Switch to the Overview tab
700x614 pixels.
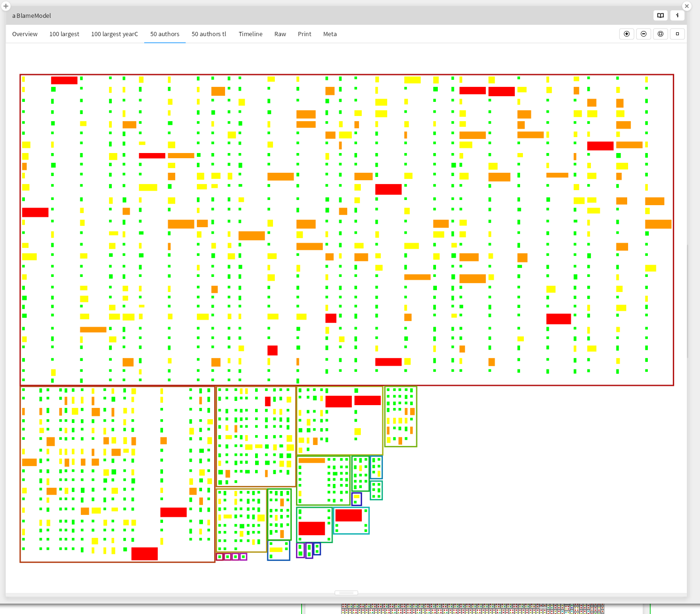tap(25, 34)
